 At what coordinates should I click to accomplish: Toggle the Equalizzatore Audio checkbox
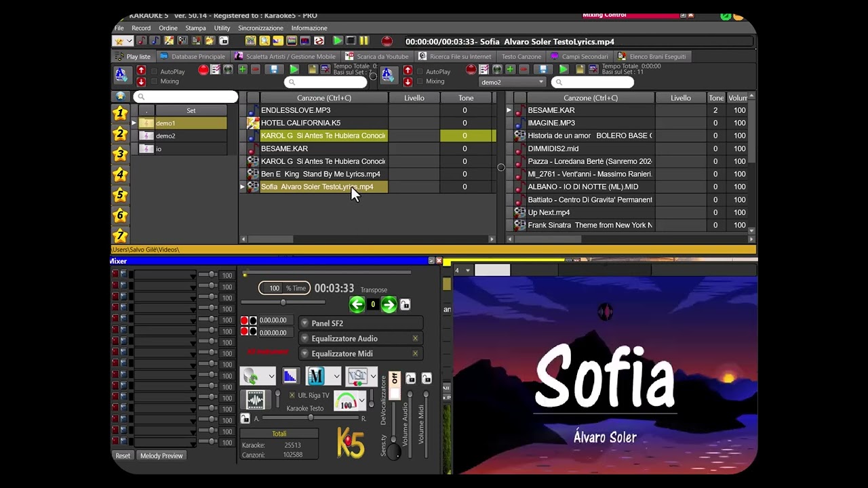(415, 338)
